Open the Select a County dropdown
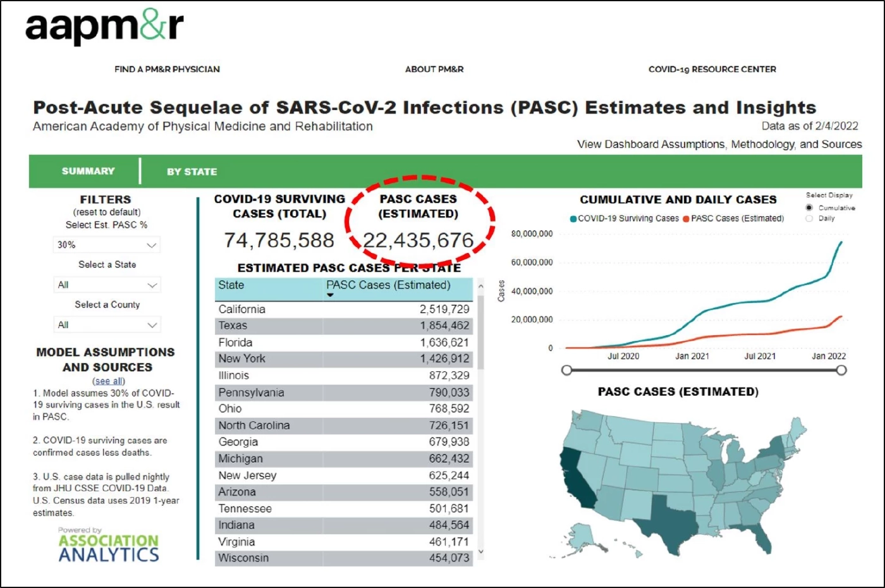 [107, 325]
